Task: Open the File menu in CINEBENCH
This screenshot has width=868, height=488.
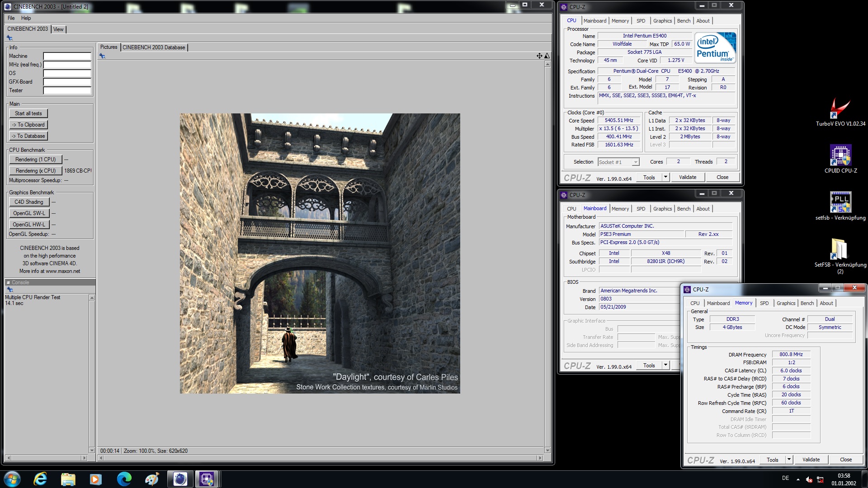Action: (11, 18)
